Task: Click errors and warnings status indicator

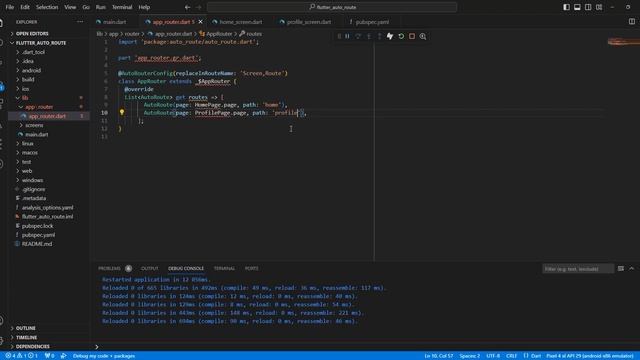Action: pyautogui.click(x=21, y=356)
